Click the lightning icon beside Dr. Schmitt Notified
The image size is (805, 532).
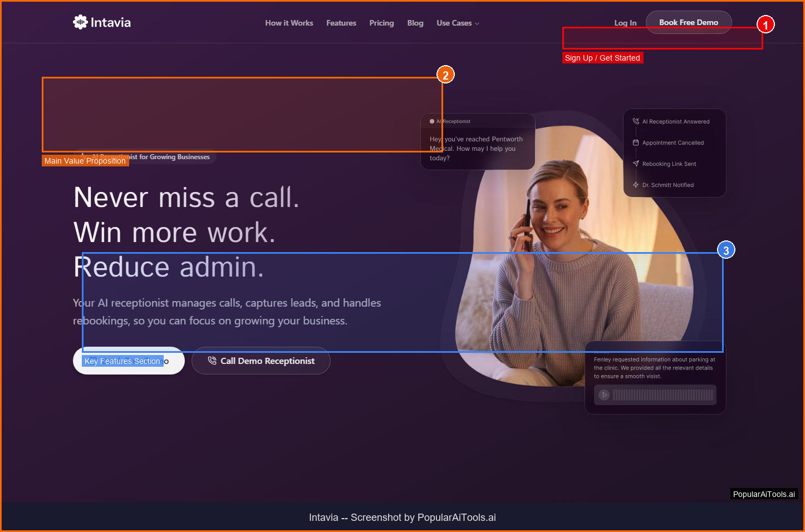point(636,185)
